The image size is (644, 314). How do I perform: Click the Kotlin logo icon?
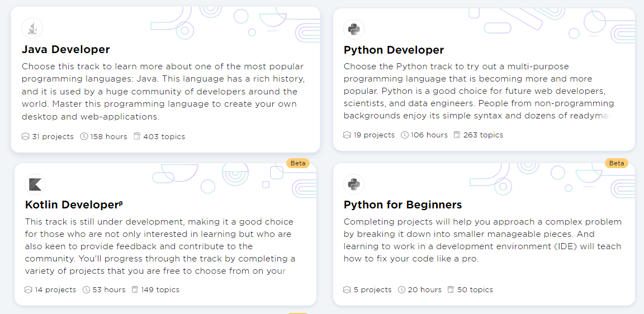point(35,184)
